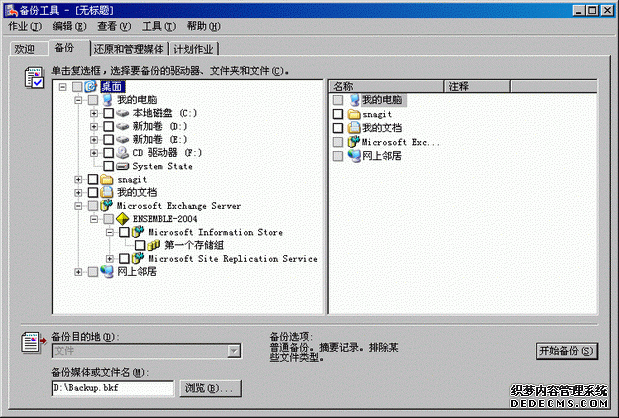Click the System State icon

[x=123, y=166]
